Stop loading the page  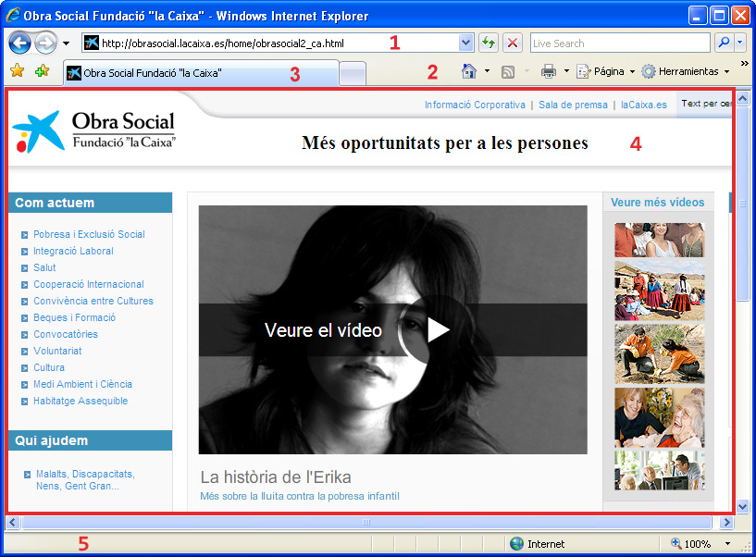pos(512,43)
